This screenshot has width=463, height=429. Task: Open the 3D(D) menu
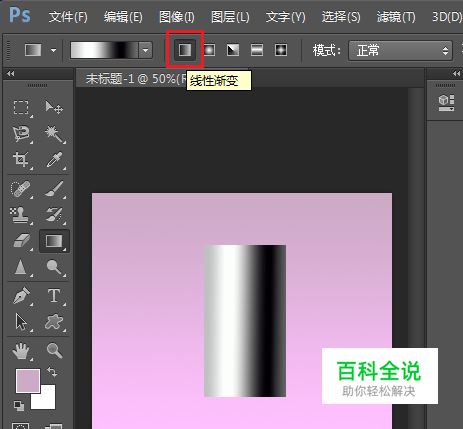pyautogui.click(x=447, y=17)
